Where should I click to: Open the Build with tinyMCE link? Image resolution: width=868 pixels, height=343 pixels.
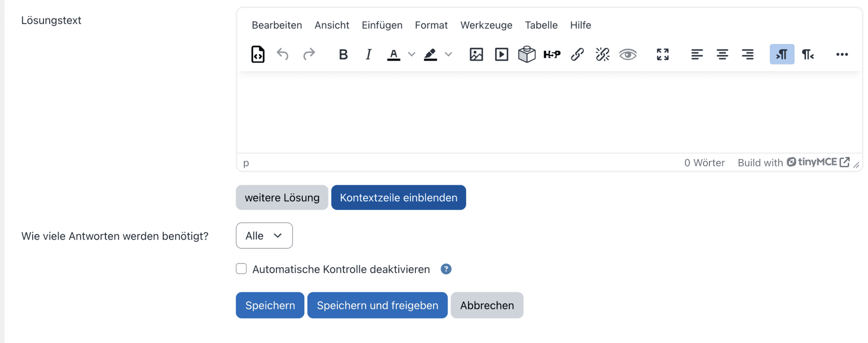[x=794, y=162]
